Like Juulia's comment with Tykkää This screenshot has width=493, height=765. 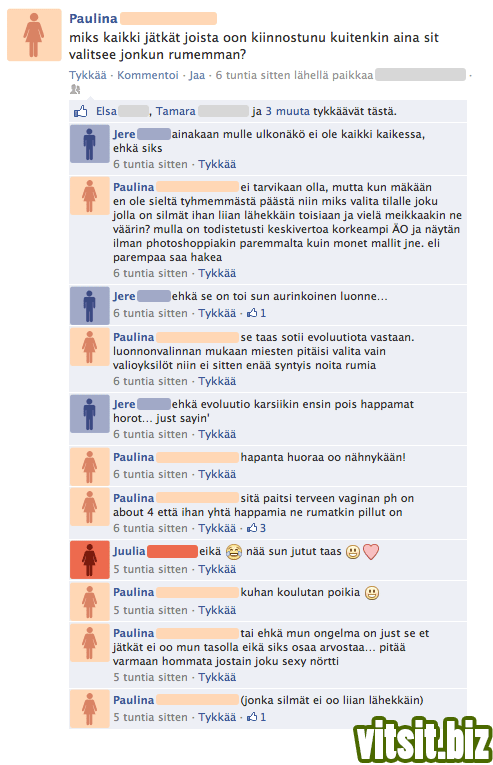coord(217,569)
